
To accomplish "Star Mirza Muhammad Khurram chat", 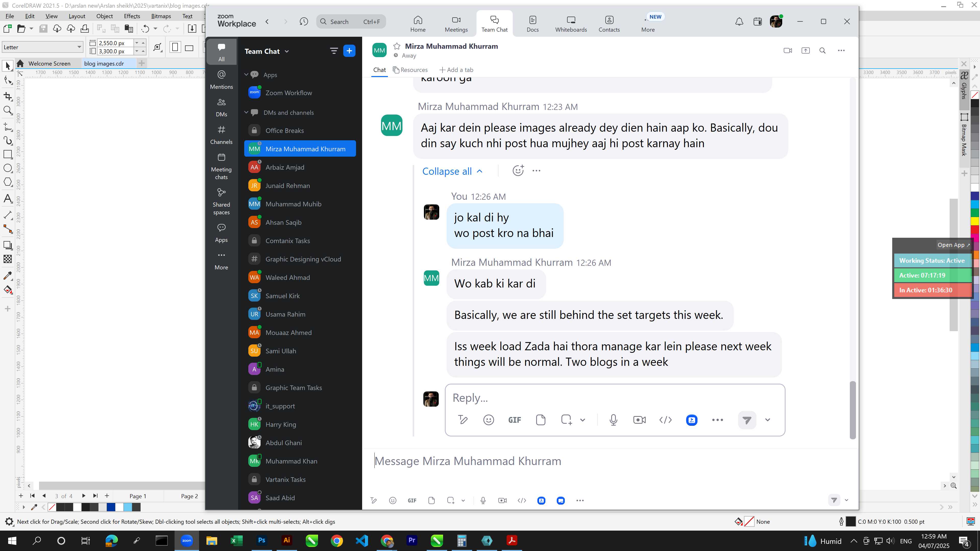I will pos(397,46).
